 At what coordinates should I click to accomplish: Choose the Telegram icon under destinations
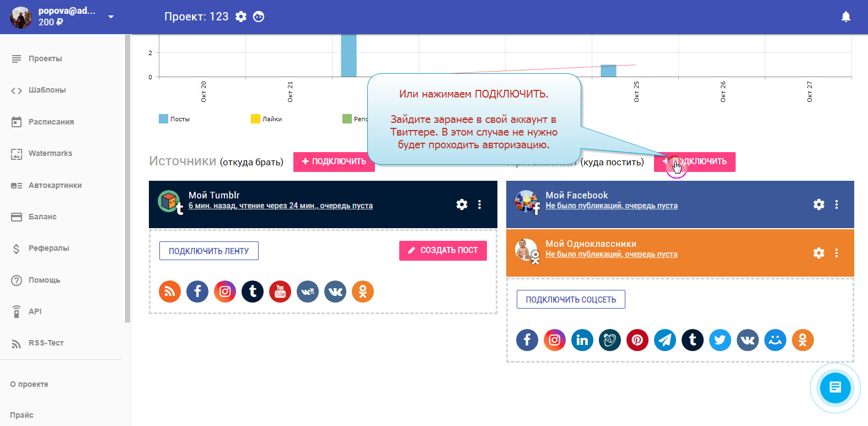click(x=665, y=340)
